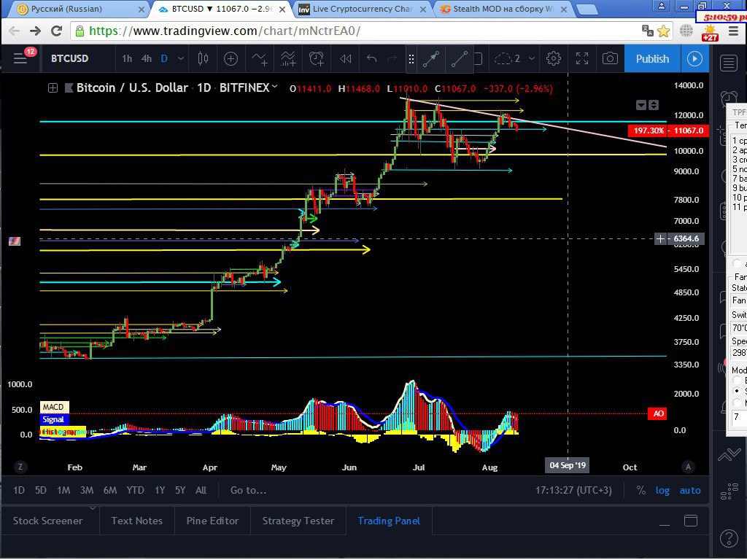The width and height of the screenshot is (747, 560).
Task: Click the play icon next to Publish
Action: tap(694, 58)
